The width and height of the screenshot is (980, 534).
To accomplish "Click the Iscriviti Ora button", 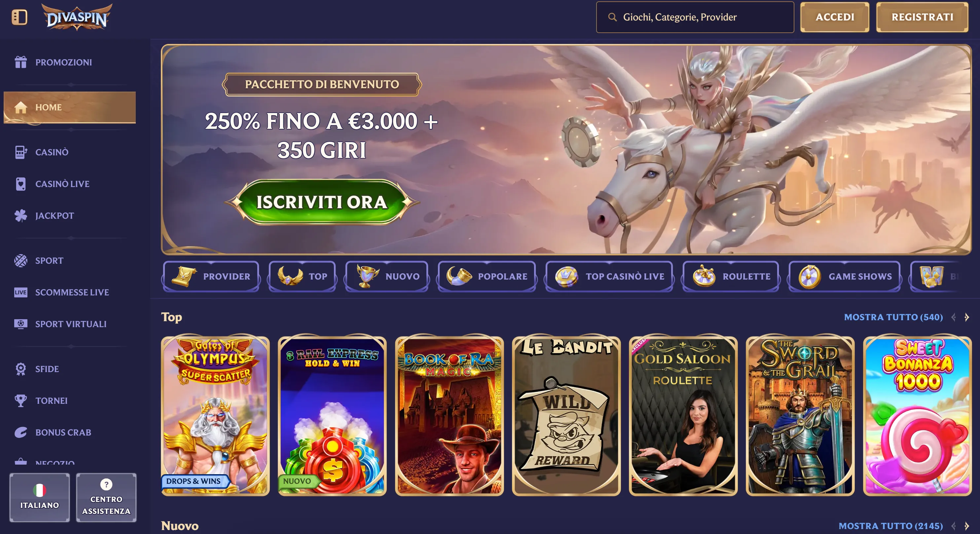I will tap(321, 202).
